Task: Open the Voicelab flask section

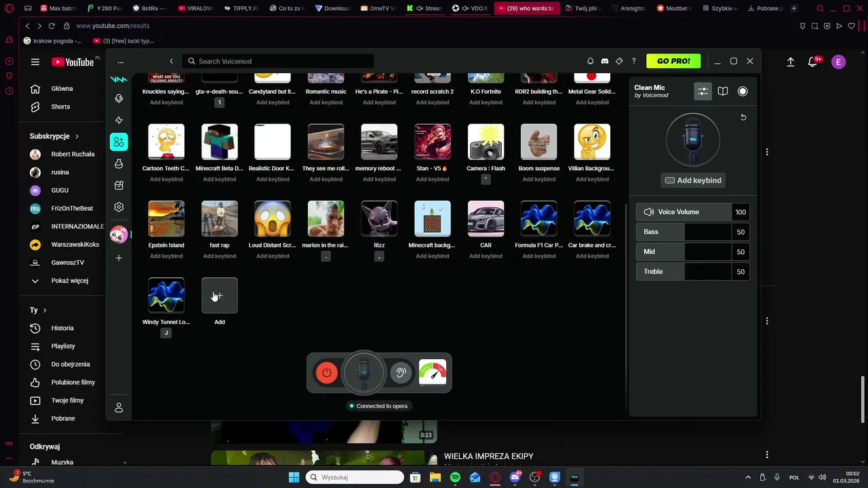Action: 119,163
